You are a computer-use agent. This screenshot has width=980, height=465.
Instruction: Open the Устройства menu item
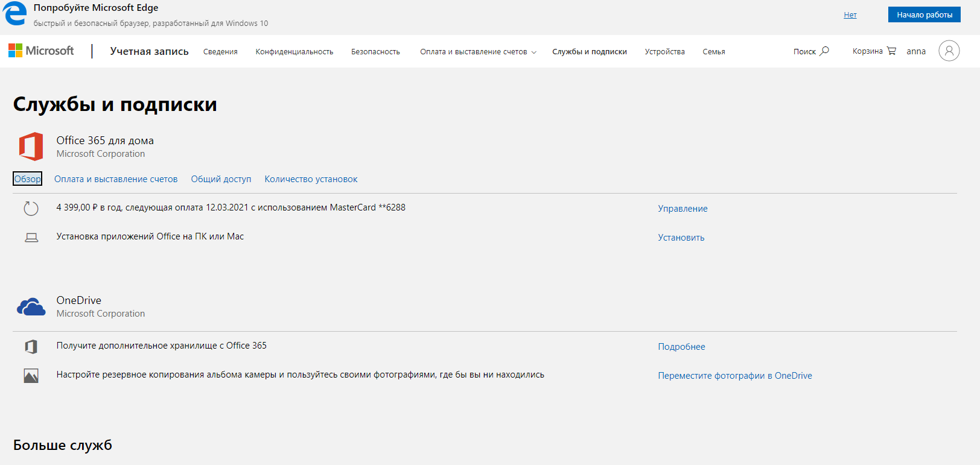(664, 52)
